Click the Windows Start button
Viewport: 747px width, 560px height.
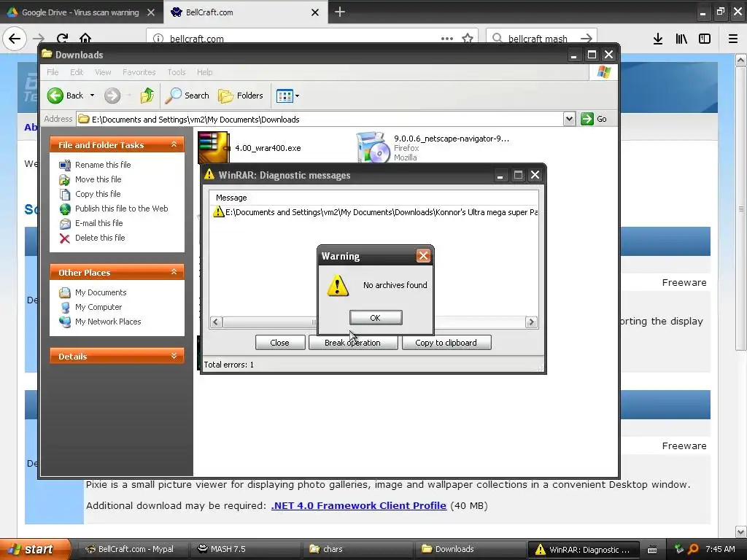[x=35, y=549]
